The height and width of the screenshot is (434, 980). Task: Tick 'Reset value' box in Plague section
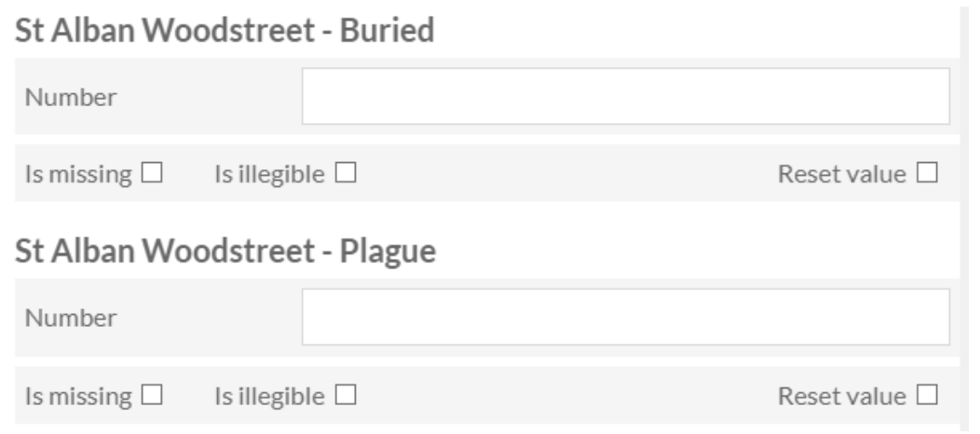coord(928,395)
